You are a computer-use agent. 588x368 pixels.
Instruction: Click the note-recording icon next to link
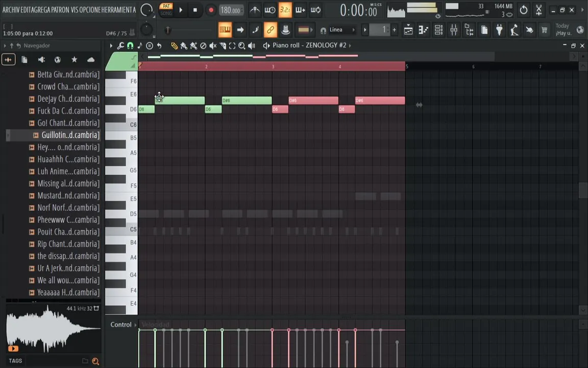click(255, 30)
